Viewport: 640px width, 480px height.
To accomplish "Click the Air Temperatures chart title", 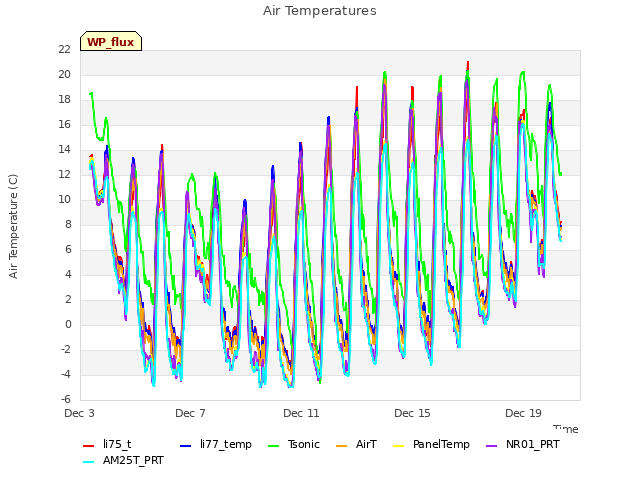I will pos(320,11).
